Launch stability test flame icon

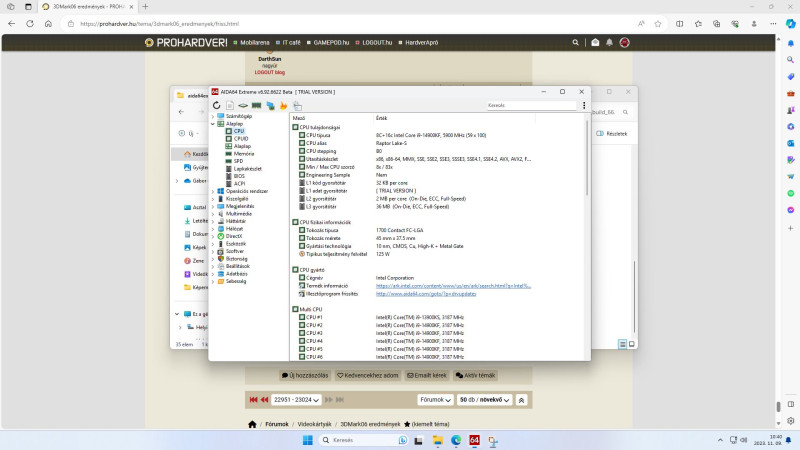(283, 106)
